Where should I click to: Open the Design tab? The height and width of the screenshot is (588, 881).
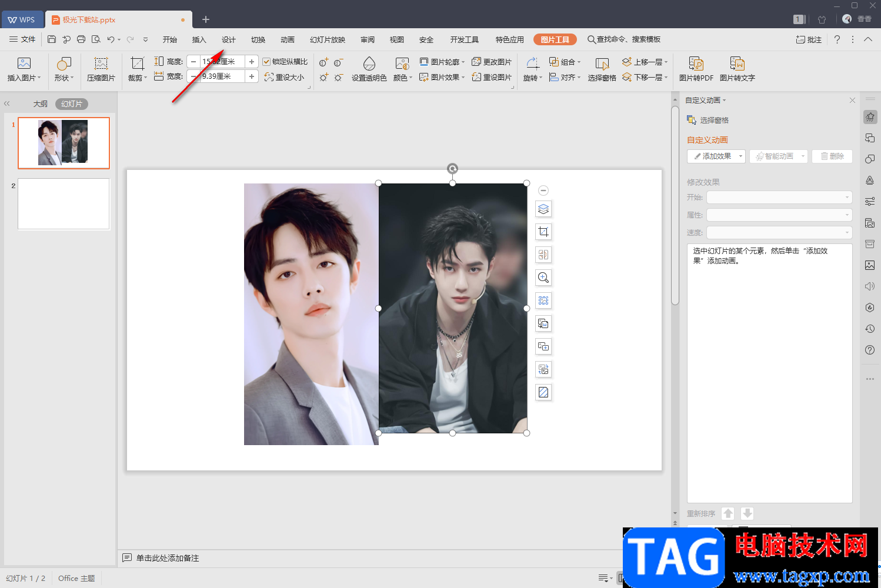(x=228, y=39)
